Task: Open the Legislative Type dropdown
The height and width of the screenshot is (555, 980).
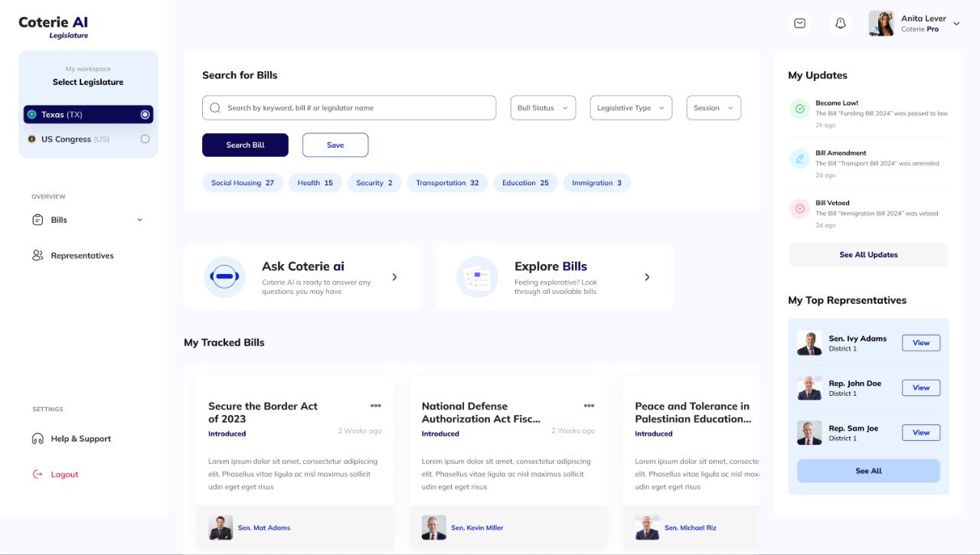Action: [630, 108]
